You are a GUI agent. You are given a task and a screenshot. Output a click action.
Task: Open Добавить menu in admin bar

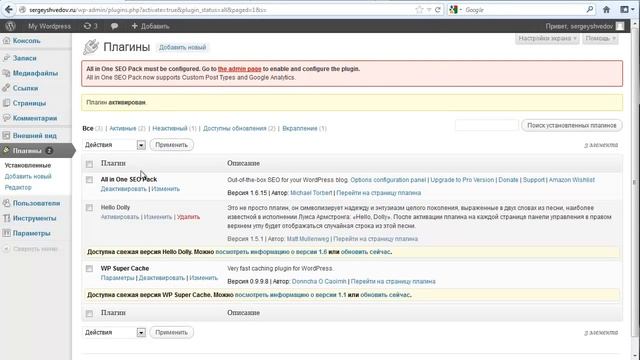tap(150, 26)
